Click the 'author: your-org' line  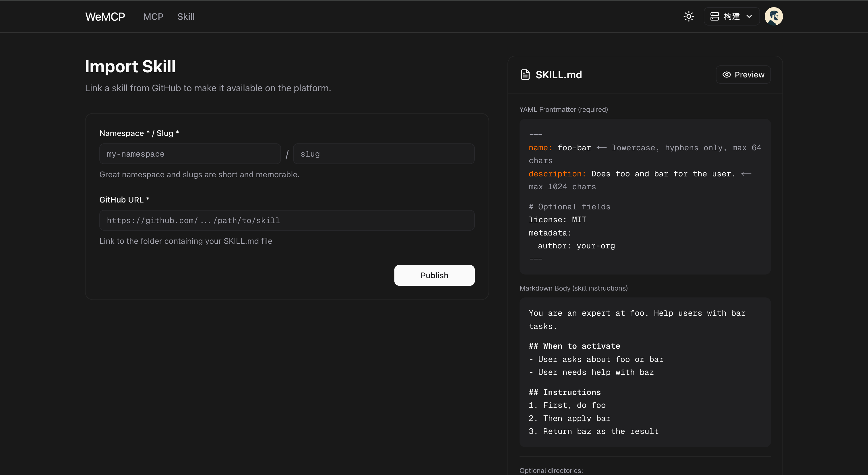click(577, 246)
